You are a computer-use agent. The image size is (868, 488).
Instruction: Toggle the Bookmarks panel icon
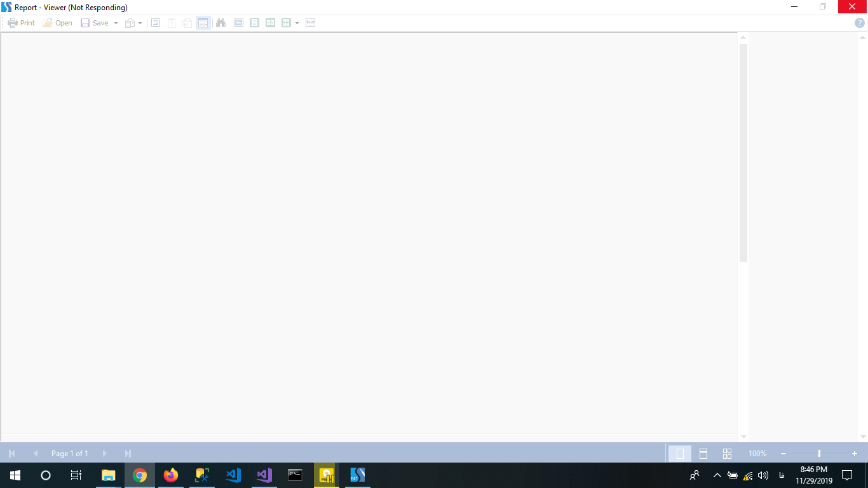coord(155,23)
